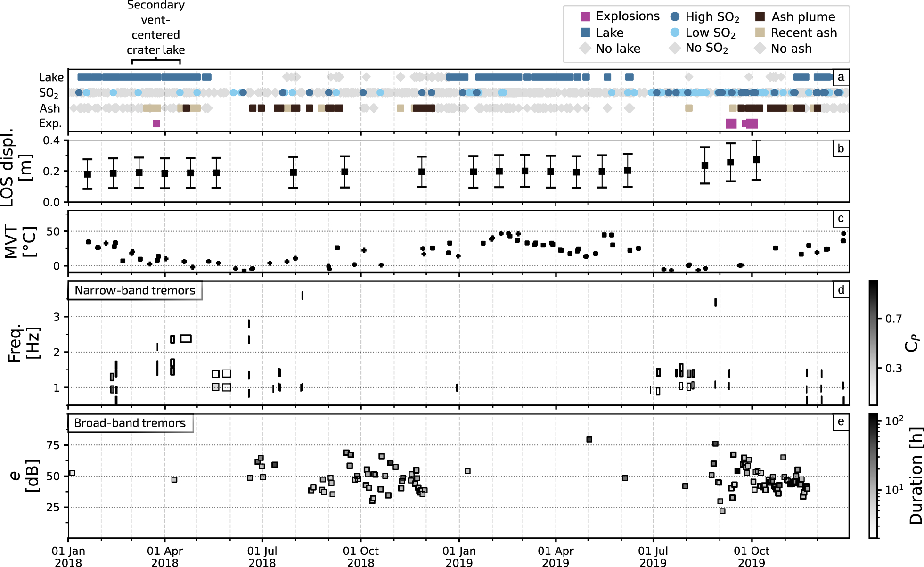Click the High SO2 legend circle
This screenshot has width=924, height=567.
(675, 16)
